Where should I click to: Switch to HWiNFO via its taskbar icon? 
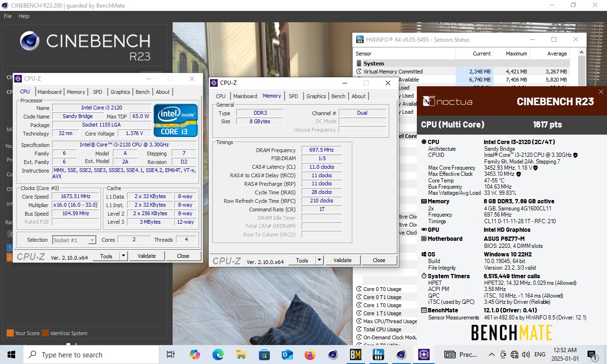point(378,355)
